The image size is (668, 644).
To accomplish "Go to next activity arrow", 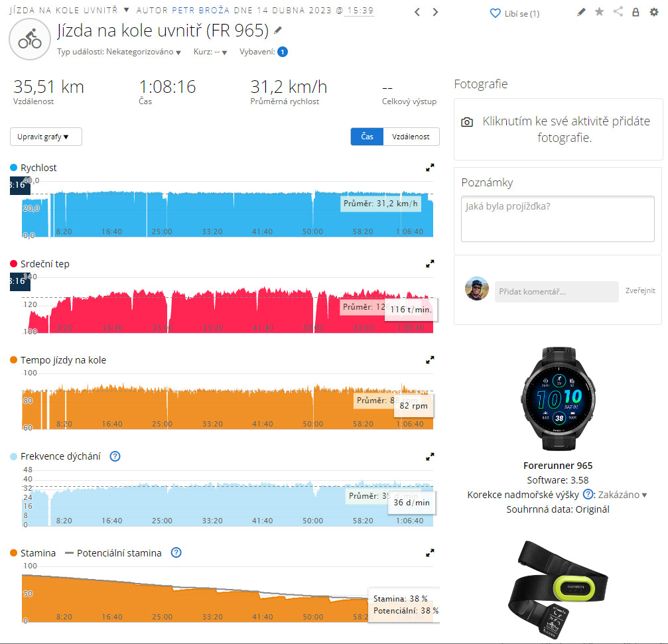I will (435, 13).
